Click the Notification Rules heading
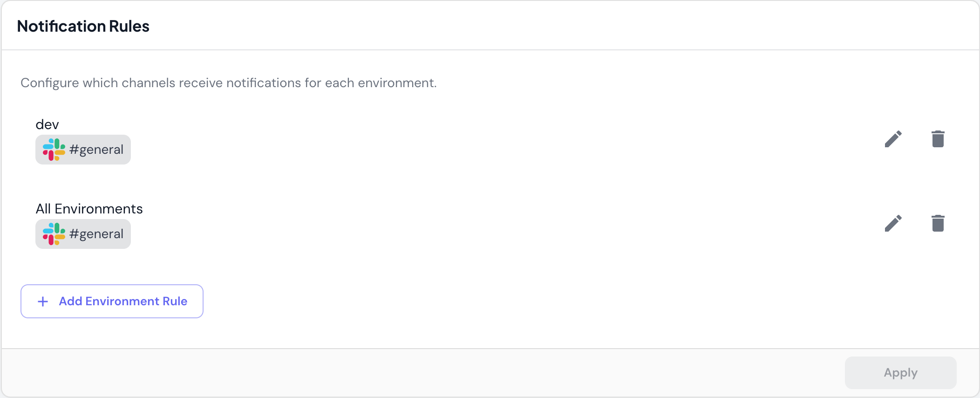This screenshot has height=398, width=980. (83, 26)
